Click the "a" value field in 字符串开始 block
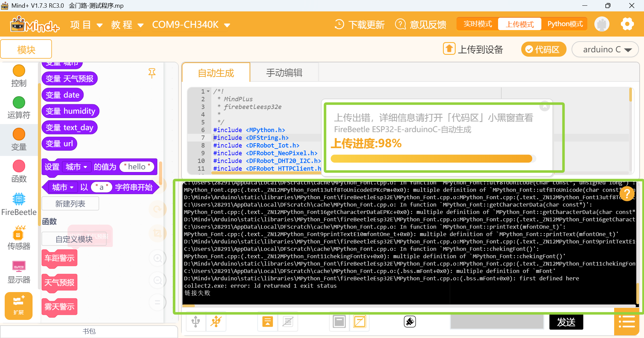The image size is (644, 338). click(102, 187)
